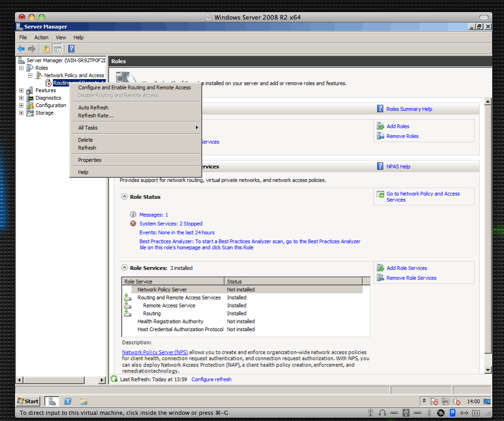Click the Add Role Services icon

click(x=380, y=268)
